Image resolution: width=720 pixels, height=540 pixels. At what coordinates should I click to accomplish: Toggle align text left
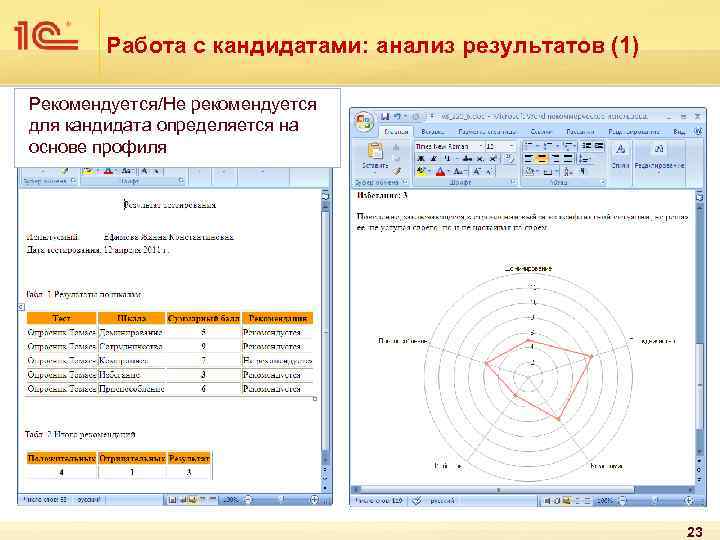click(x=528, y=158)
